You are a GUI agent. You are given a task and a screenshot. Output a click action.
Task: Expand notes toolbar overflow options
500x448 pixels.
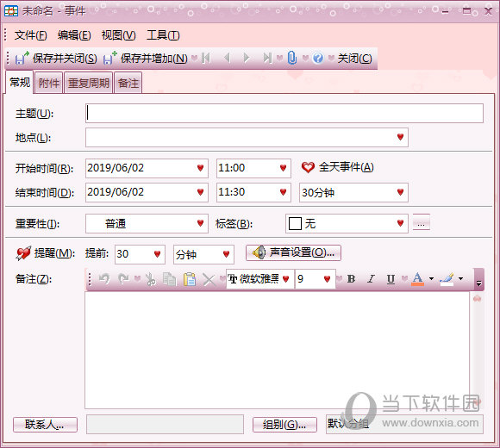[x=478, y=279]
